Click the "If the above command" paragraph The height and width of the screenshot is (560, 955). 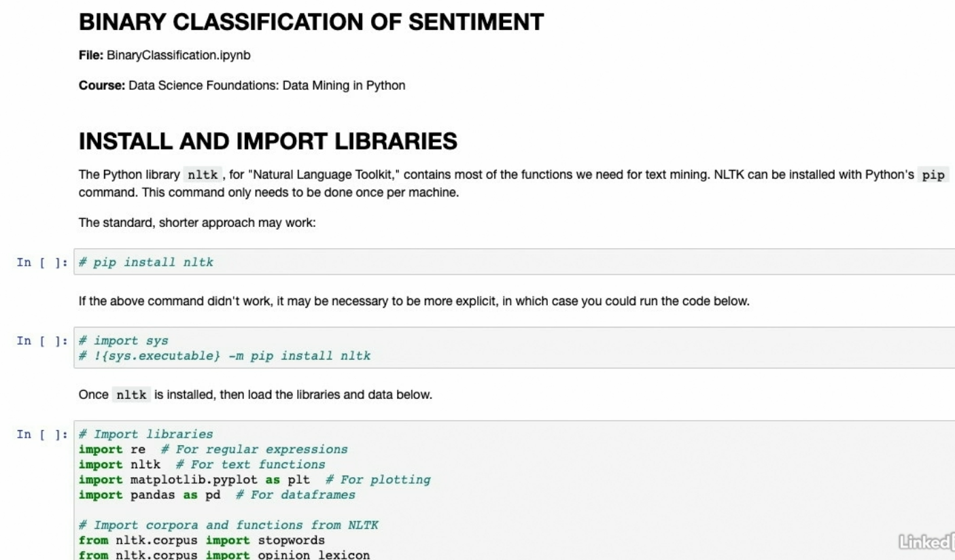[x=414, y=301]
